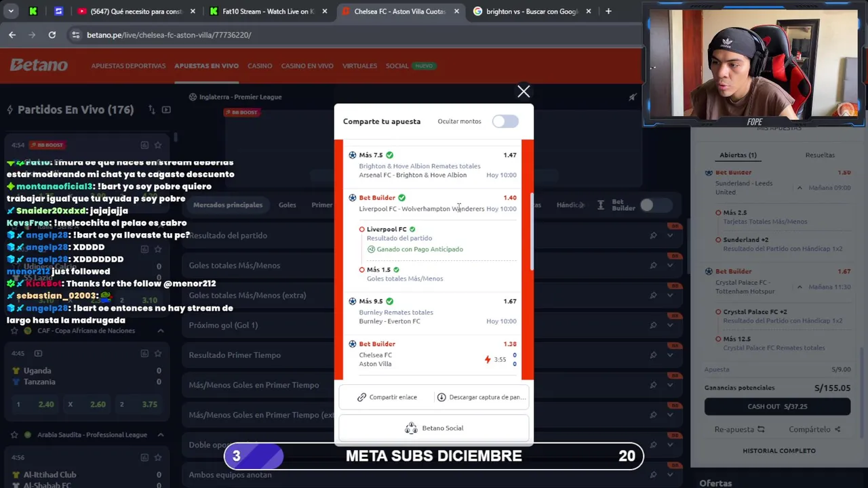Expand the Resultado del partido market chevron

click(x=670, y=236)
